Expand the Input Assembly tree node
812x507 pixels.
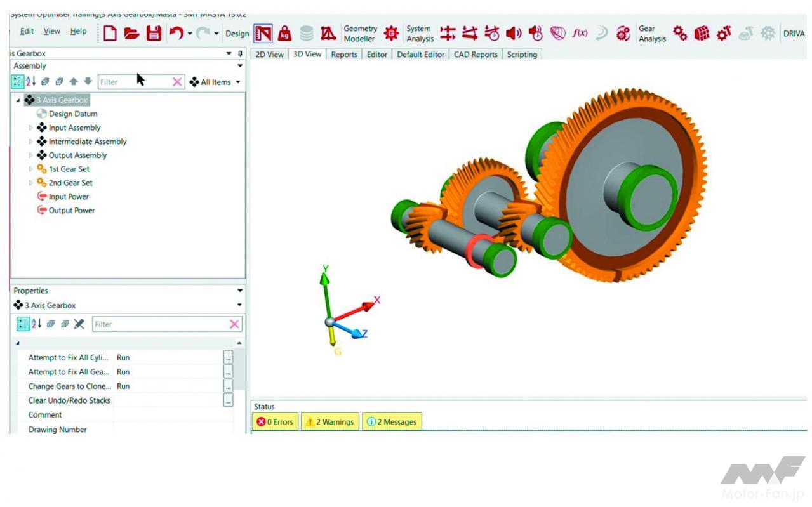click(31, 128)
